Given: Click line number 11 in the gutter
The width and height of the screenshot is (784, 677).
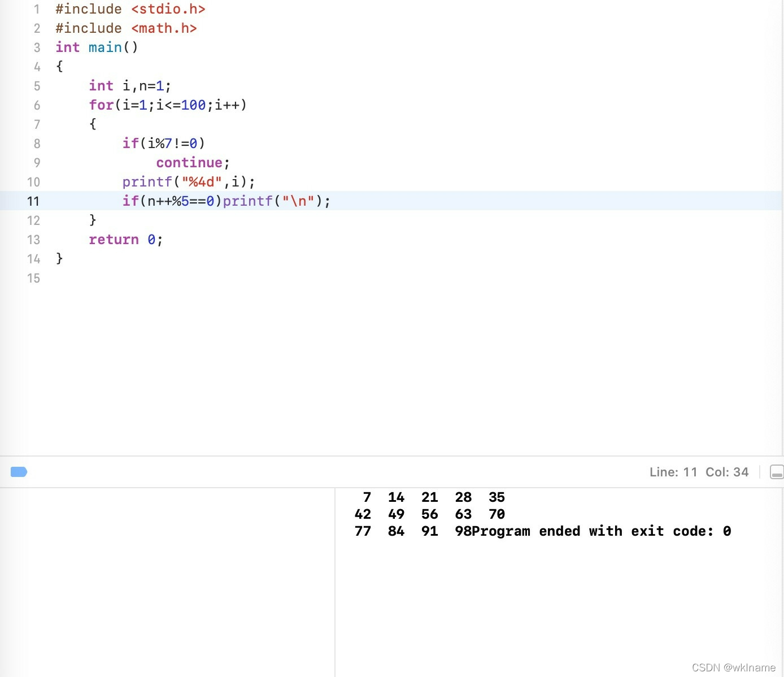Looking at the screenshot, I should coord(33,201).
